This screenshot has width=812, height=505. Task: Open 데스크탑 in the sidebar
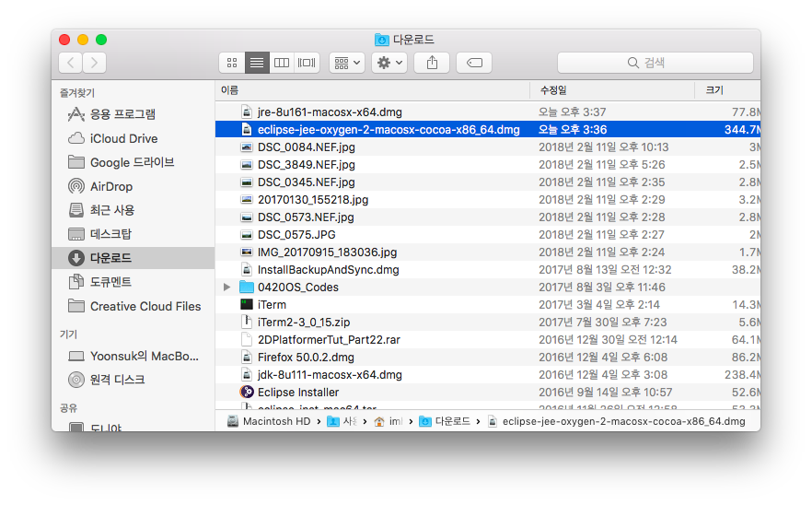133,234
